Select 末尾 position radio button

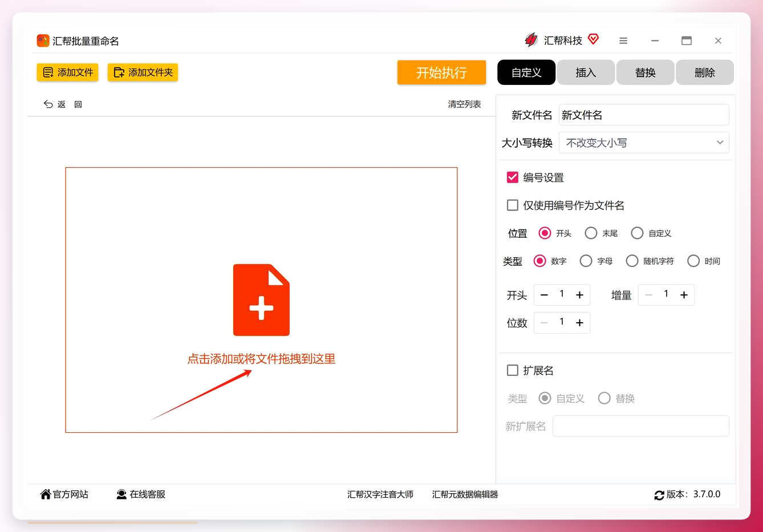(x=591, y=233)
